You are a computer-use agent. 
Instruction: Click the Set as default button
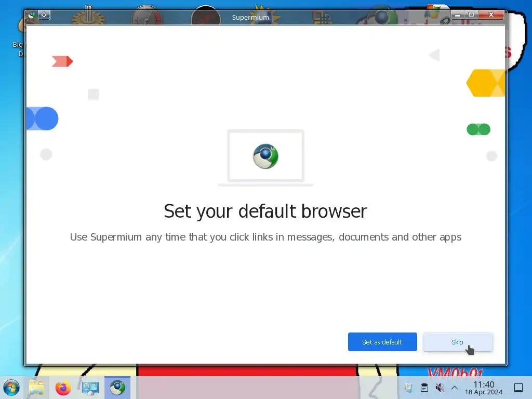pyautogui.click(x=382, y=342)
